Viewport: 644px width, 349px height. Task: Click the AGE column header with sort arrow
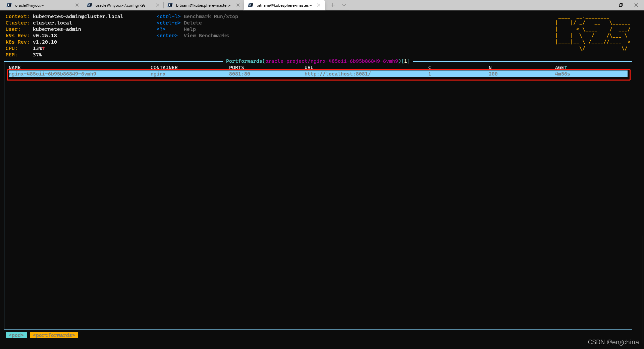click(x=561, y=67)
